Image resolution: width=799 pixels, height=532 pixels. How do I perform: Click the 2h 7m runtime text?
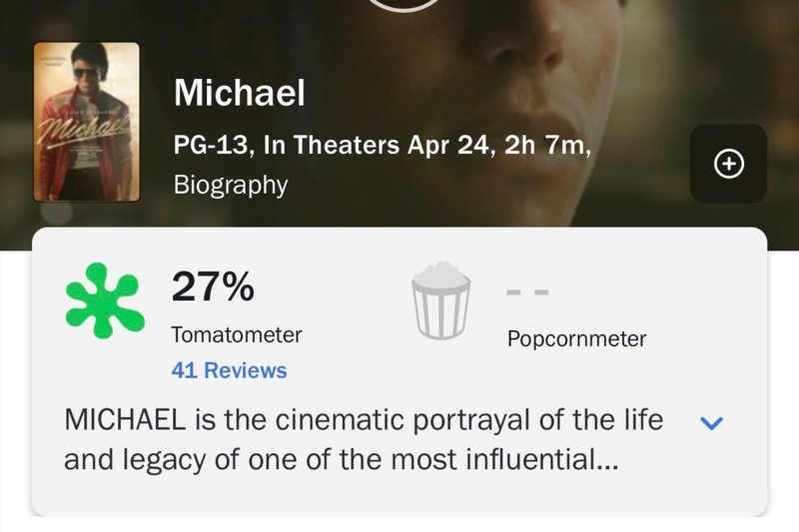pyautogui.click(x=545, y=145)
